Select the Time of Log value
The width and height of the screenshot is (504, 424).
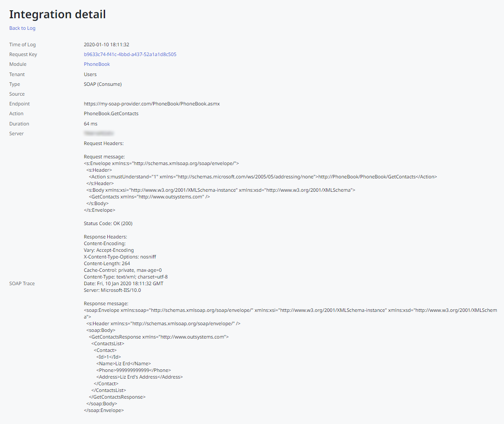click(x=106, y=44)
